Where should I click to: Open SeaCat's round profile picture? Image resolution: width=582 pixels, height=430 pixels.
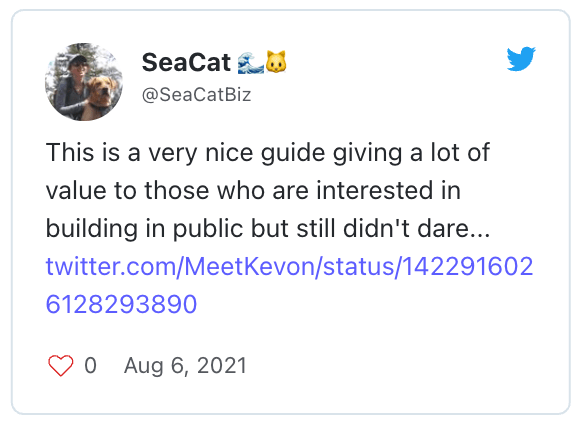click(84, 82)
